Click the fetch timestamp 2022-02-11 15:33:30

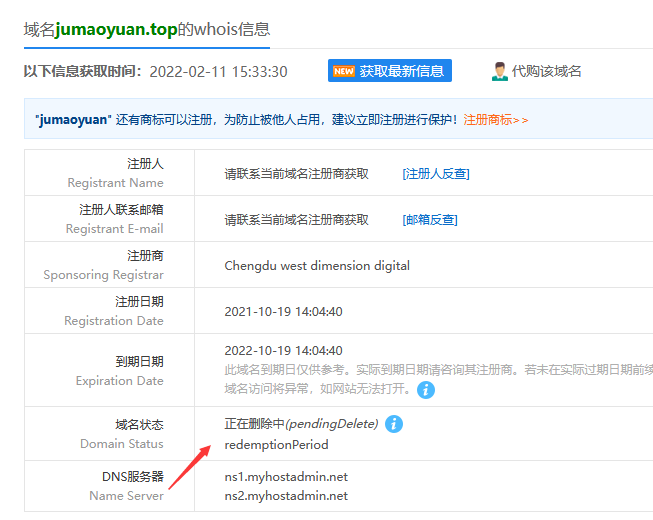pyautogui.click(x=218, y=72)
